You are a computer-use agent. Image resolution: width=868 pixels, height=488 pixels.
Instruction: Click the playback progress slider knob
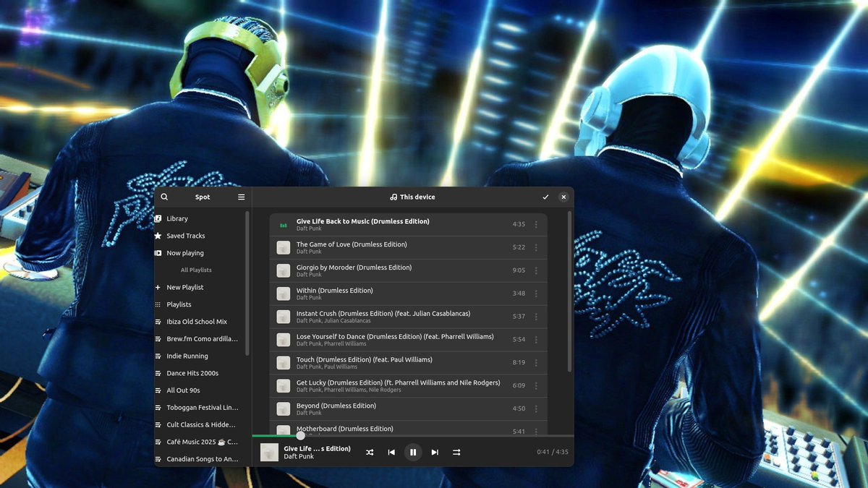point(300,435)
